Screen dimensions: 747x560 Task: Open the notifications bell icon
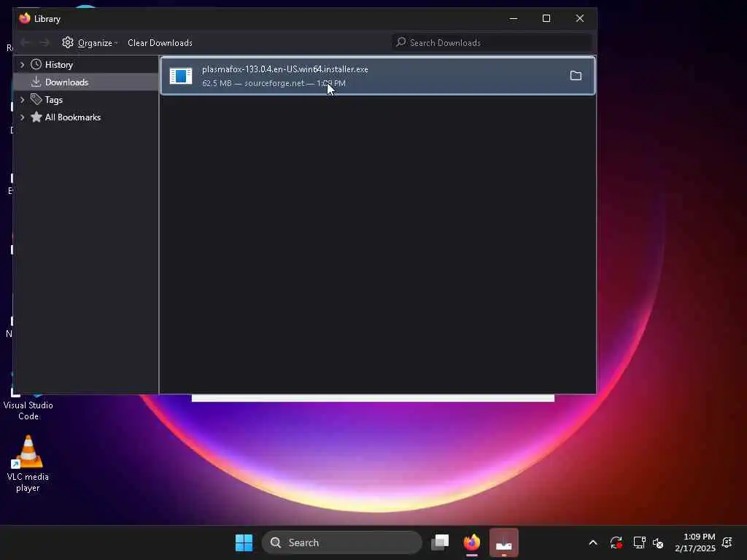(x=727, y=542)
